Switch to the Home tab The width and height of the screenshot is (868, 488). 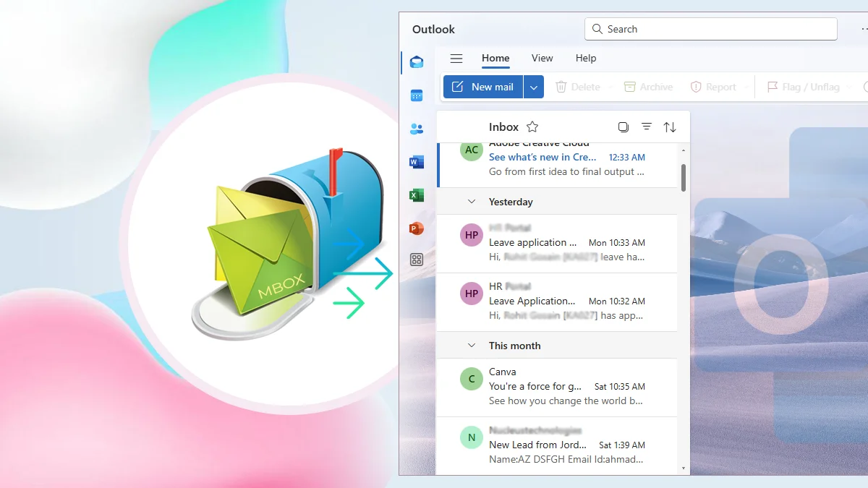[x=495, y=59]
